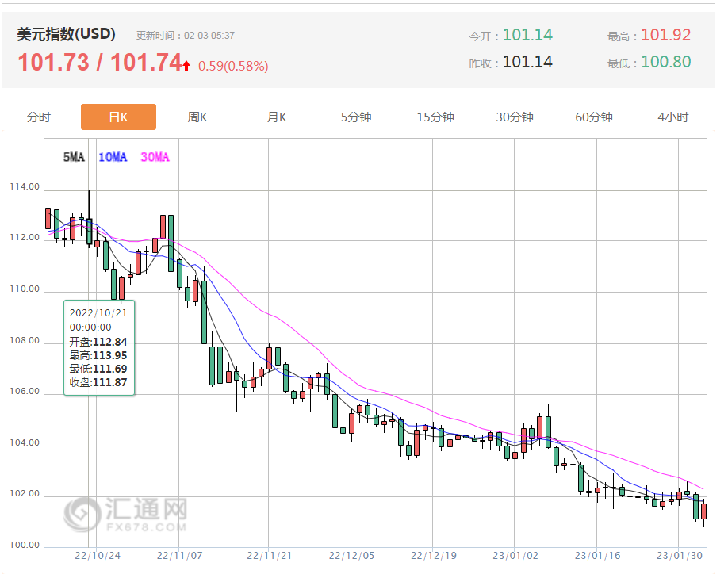Open the 30分钟 interval tab

(x=515, y=117)
